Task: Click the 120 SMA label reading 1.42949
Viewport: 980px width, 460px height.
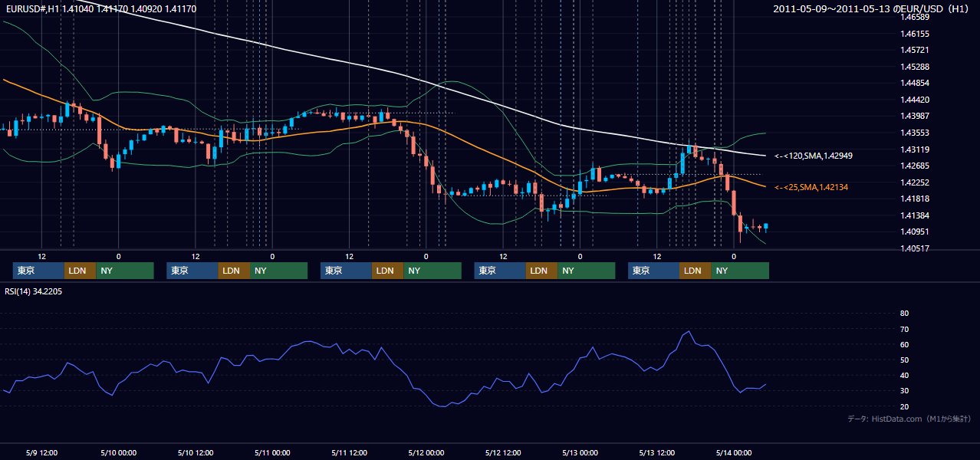Action: (814, 156)
